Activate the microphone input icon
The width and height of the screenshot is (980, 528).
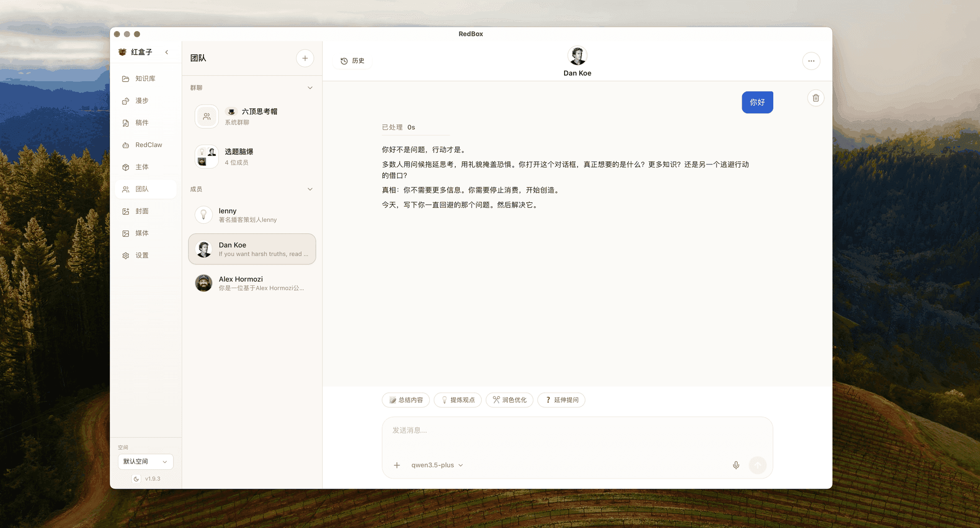(x=736, y=465)
